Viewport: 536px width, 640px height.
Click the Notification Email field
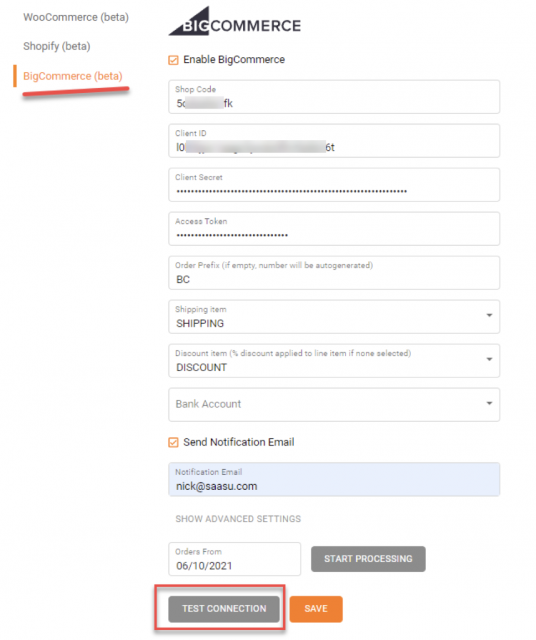(334, 480)
